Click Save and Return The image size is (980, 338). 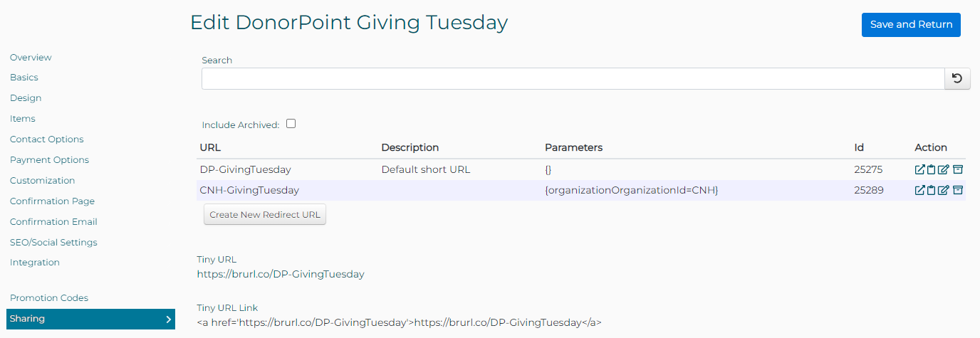(911, 24)
